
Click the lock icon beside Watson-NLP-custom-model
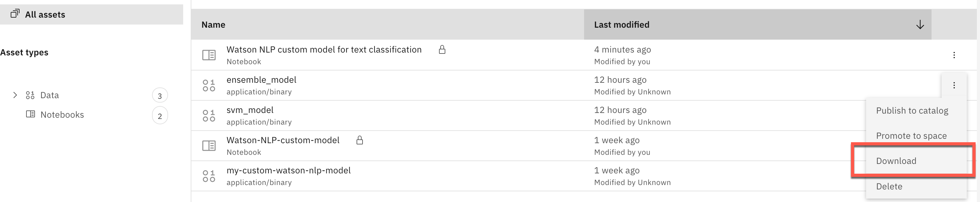(x=359, y=140)
